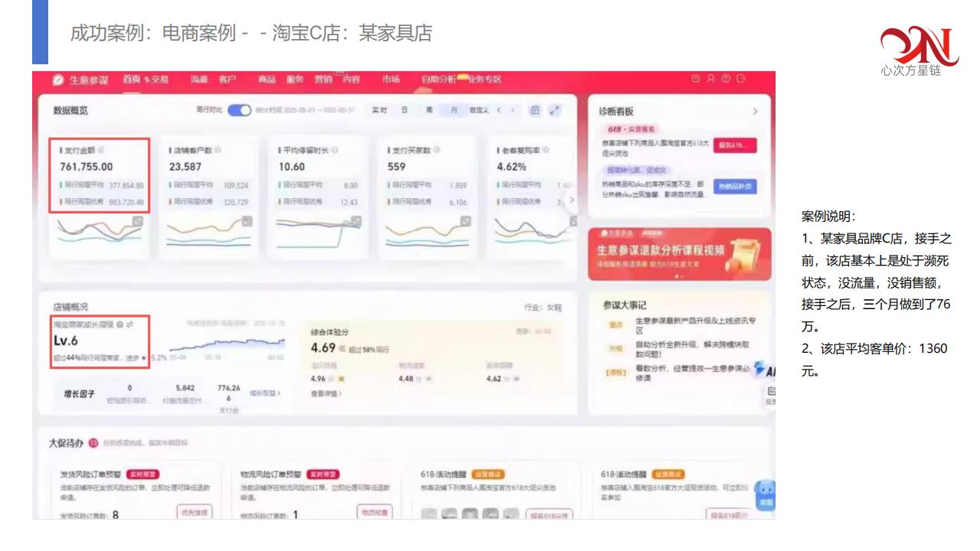Viewport: 980px width, 551px height.
Task: Switch to the 市场 menu tab
Action: 390,80
